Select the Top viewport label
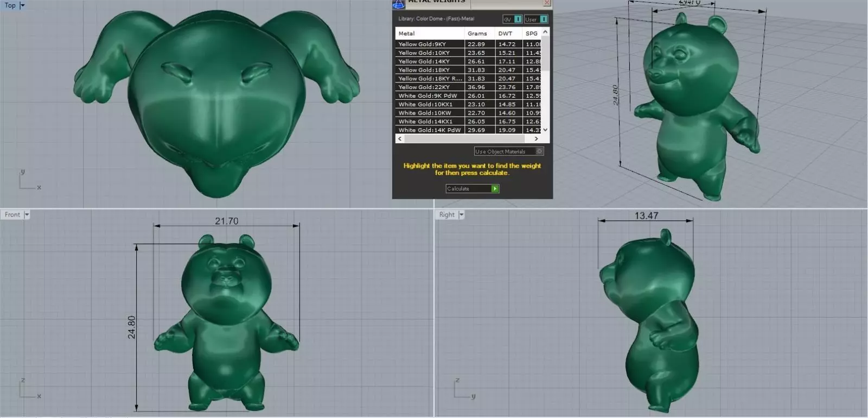This screenshot has height=418, width=868. 10,5
